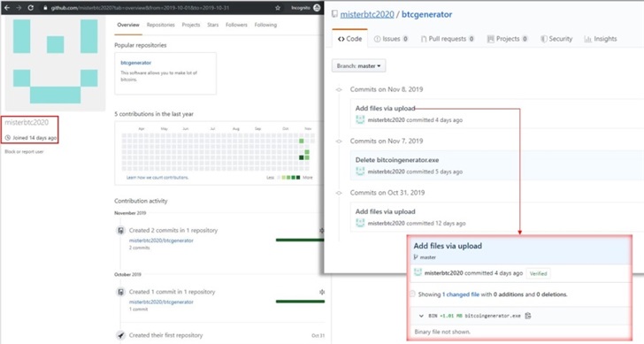Click the darkest green contribution square
This screenshot has height=344, width=644.
click(x=302, y=157)
